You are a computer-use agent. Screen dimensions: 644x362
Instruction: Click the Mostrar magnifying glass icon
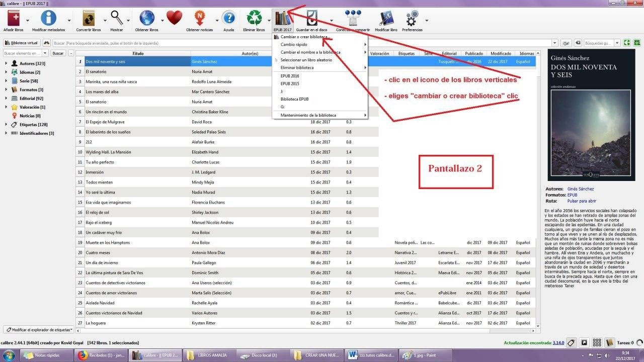117,18
